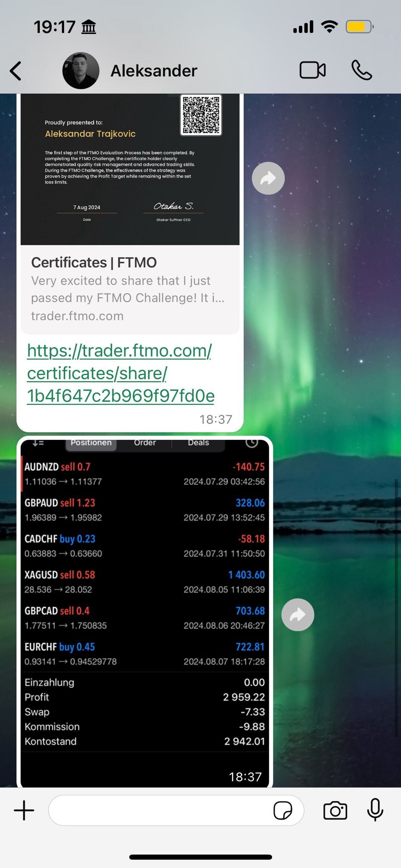Tap the 722.81 profit value
This screenshot has height=868, width=401.
point(250,647)
